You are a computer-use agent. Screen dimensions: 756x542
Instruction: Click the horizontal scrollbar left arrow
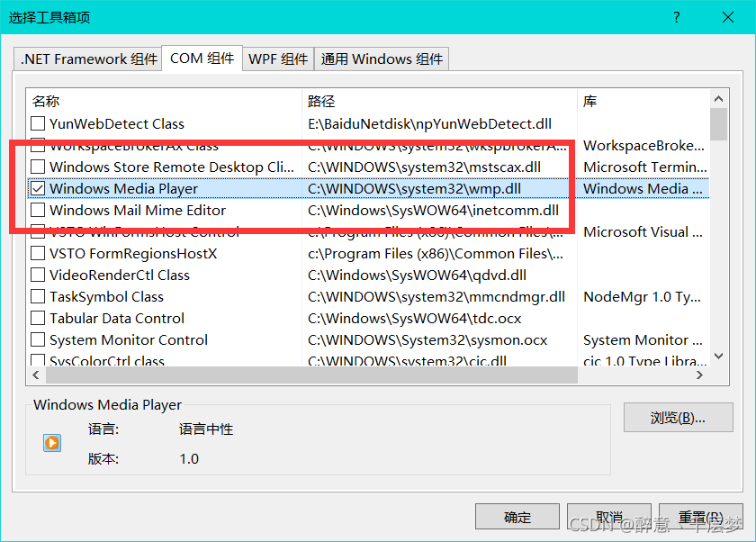(36, 375)
